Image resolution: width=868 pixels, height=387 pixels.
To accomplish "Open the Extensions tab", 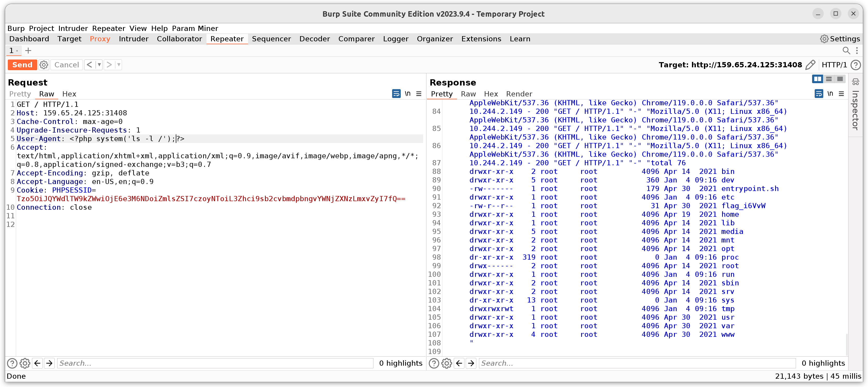I will coord(481,39).
